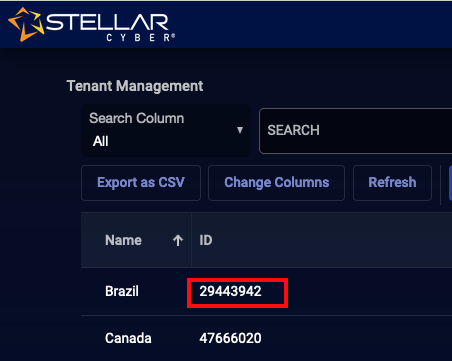Click the Tenant Management page heading
The image size is (452, 361).
135,86
